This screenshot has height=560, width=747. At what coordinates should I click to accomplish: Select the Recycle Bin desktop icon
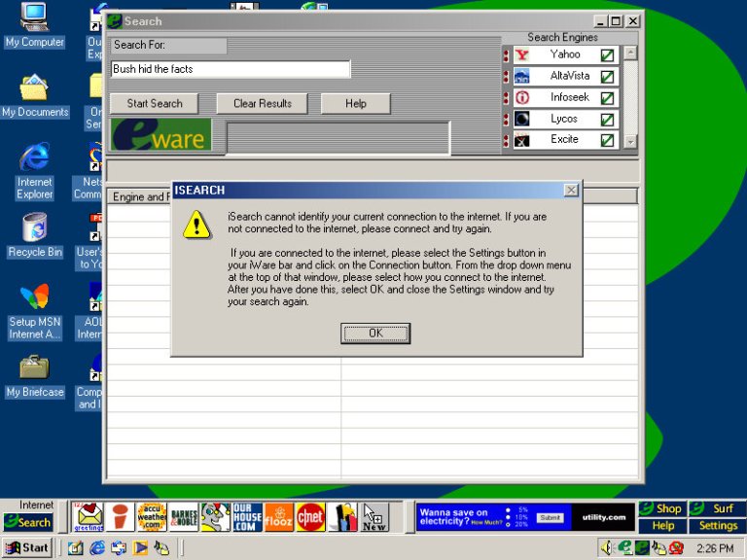(x=34, y=234)
